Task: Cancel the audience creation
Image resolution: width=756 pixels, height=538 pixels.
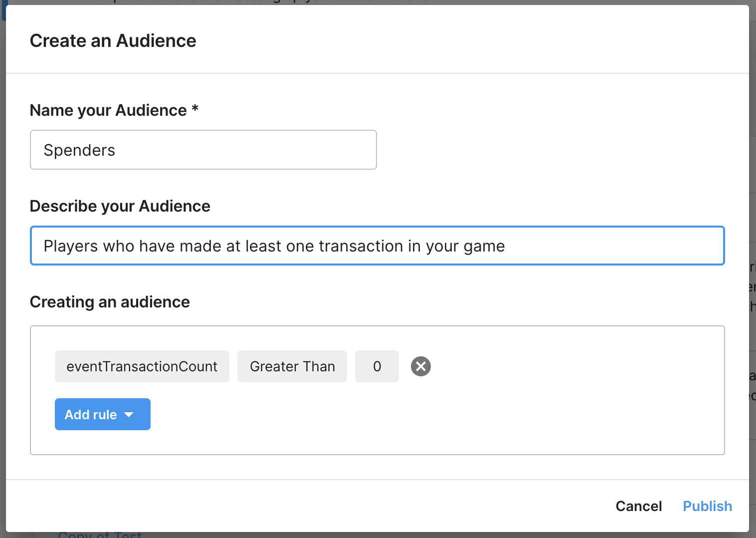Action: coord(639,506)
